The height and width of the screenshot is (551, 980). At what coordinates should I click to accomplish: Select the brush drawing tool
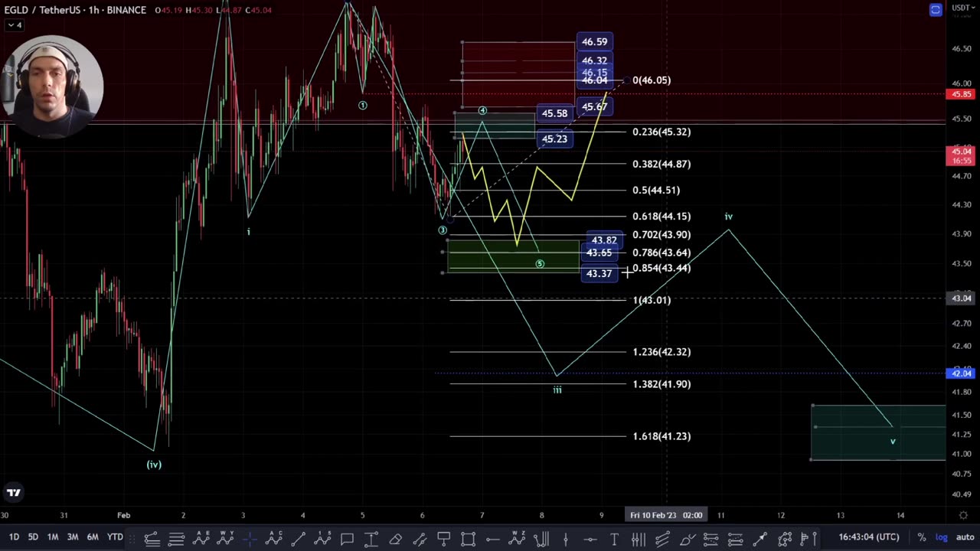687,540
